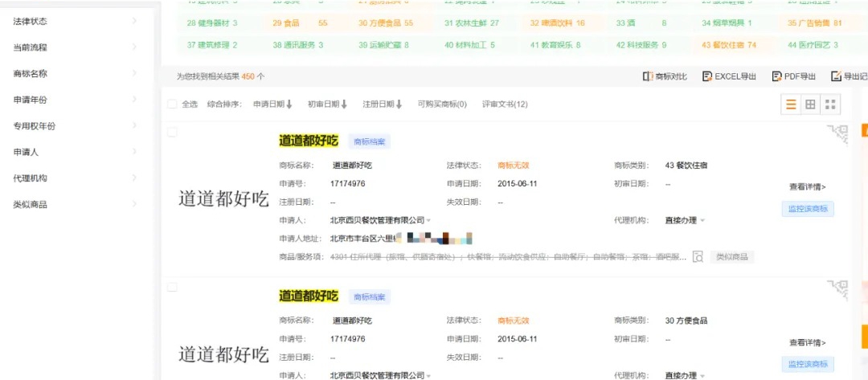Click 商标档案 tag on first result
Image resolution: width=868 pixels, height=380 pixels.
(369, 141)
